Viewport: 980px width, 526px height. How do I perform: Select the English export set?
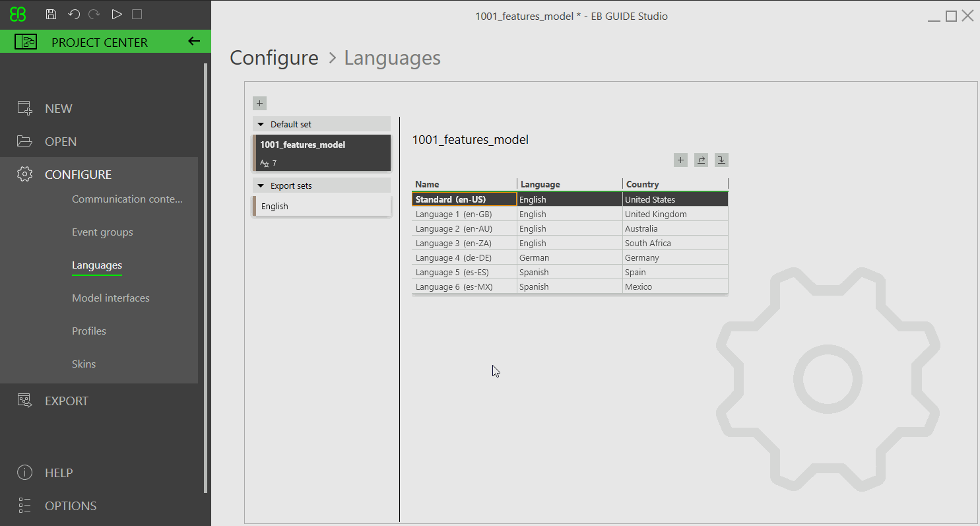322,206
